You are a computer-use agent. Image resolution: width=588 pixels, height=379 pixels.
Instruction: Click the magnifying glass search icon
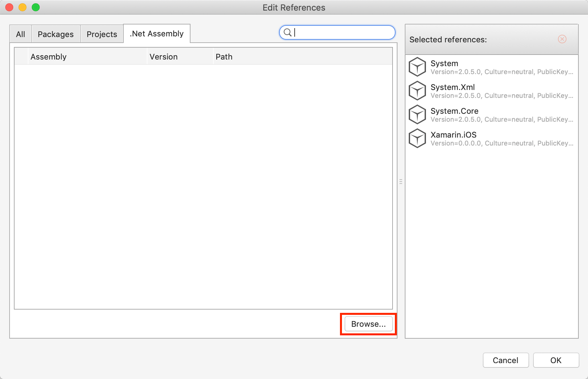(288, 32)
